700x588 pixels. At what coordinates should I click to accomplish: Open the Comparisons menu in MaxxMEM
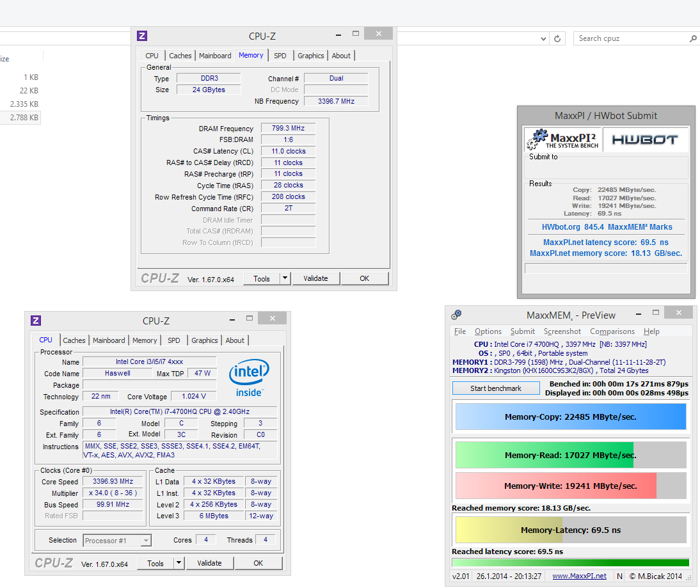tap(612, 331)
